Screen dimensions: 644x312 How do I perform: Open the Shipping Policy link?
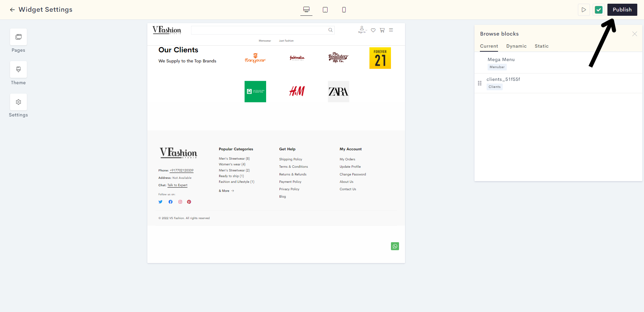coord(291,159)
